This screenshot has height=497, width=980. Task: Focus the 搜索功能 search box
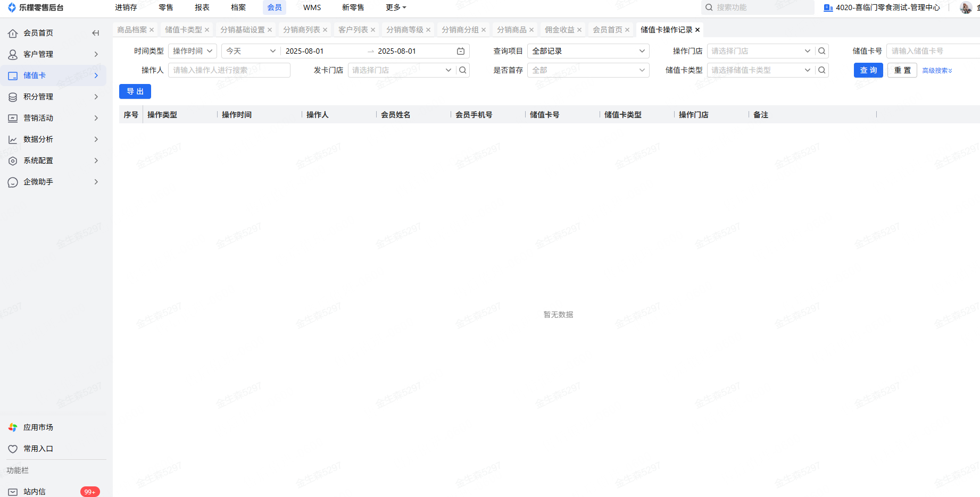[x=758, y=7]
